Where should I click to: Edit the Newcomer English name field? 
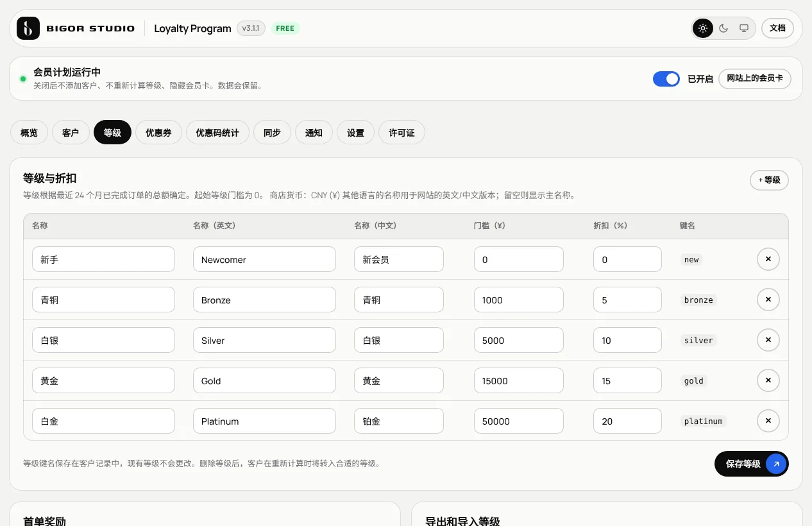264,259
